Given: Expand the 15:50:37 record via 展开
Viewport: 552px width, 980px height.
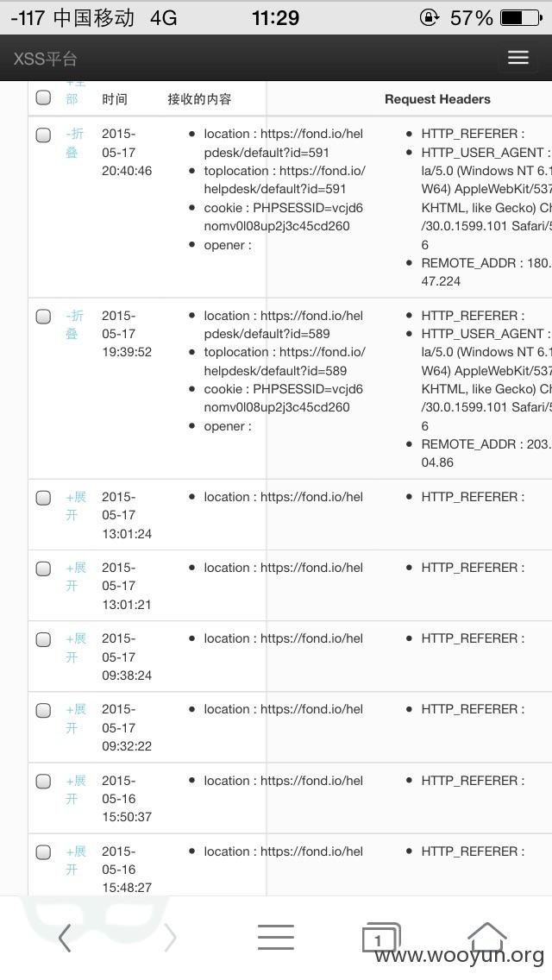Looking at the screenshot, I should (76, 789).
